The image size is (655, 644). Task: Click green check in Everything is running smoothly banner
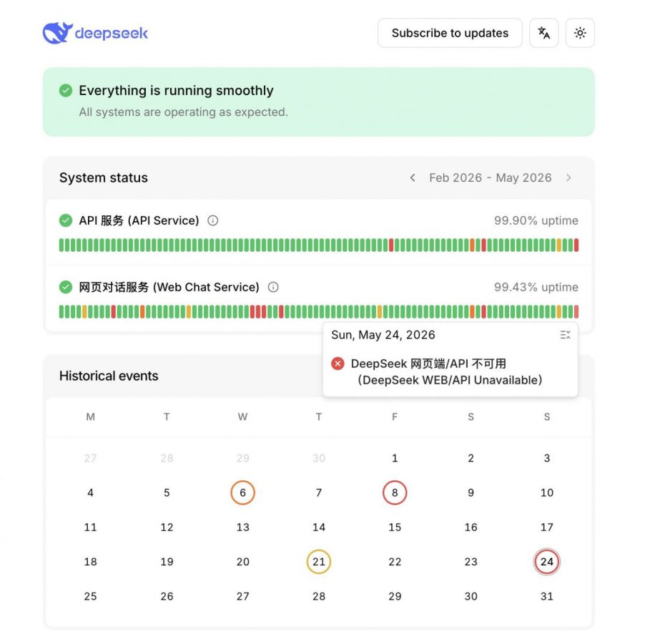tap(66, 90)
